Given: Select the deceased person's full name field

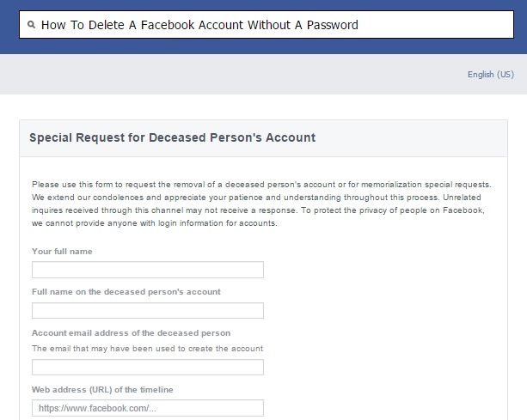Looking at the screenshot, I should pos(148,311).
